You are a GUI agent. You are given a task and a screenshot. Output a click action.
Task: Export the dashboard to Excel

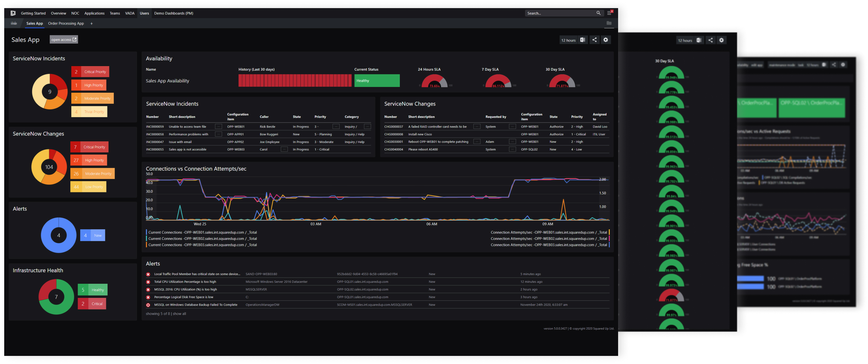[582, 40]
